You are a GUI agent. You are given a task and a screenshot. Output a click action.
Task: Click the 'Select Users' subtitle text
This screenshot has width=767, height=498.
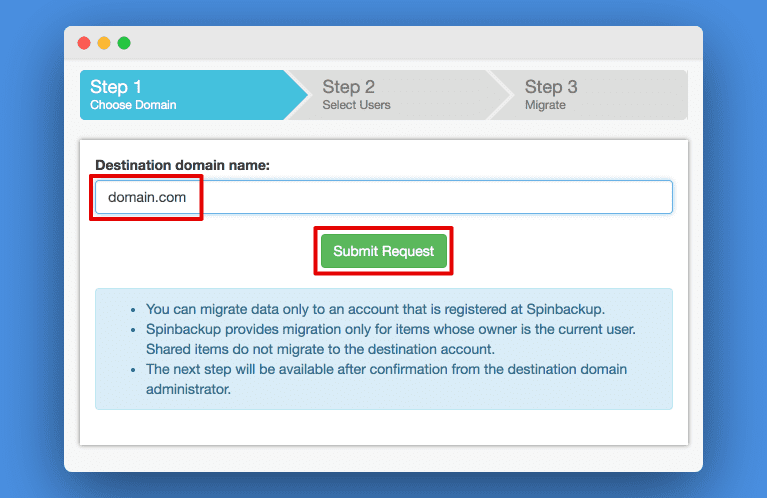pyautogui.click(x=356, y=105)
